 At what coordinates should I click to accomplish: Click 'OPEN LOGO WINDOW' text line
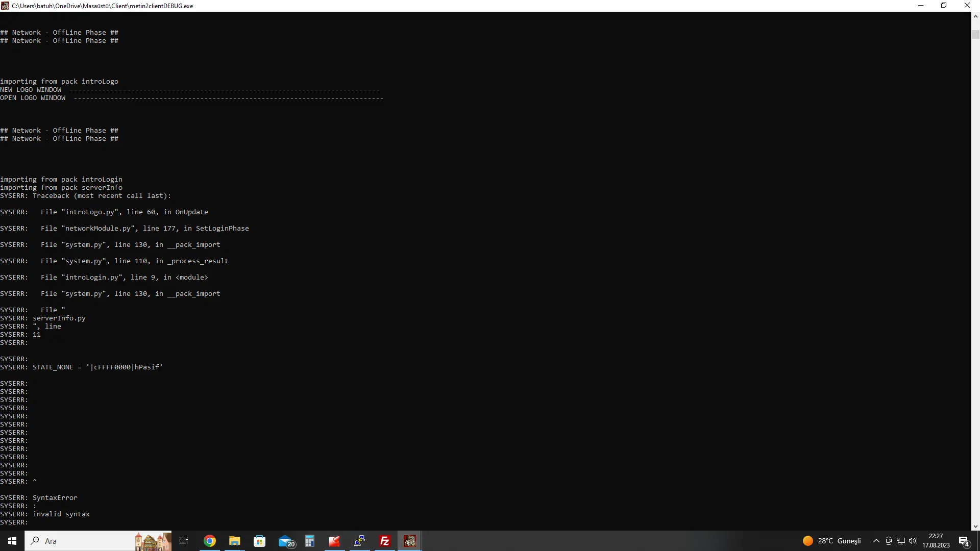(191, 98)
